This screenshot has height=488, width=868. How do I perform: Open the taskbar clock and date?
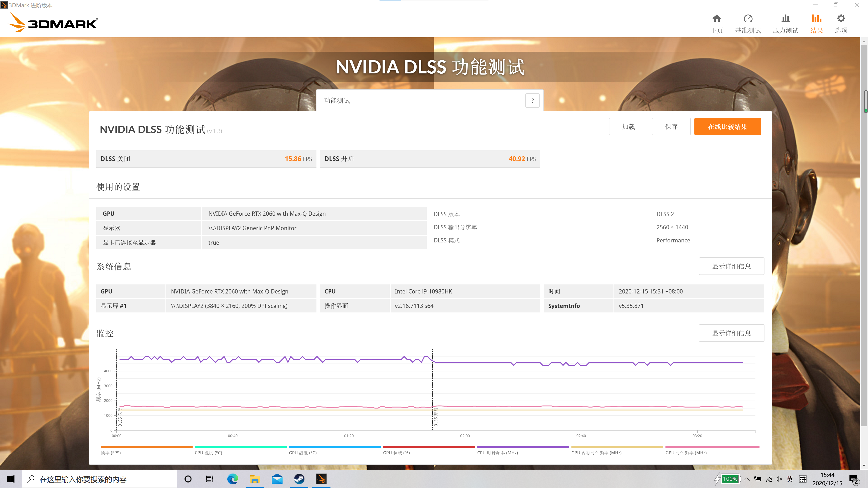click(x=827, y=479)
